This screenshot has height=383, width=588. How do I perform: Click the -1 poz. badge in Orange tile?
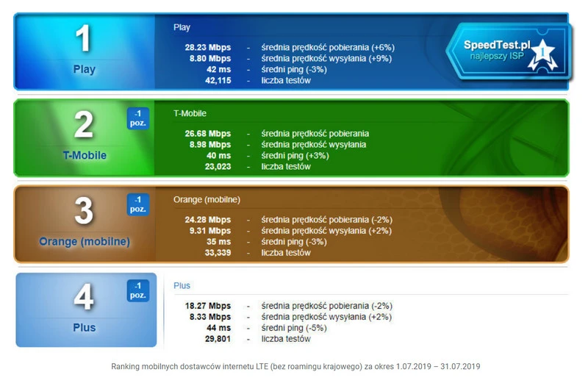point(137,204)
